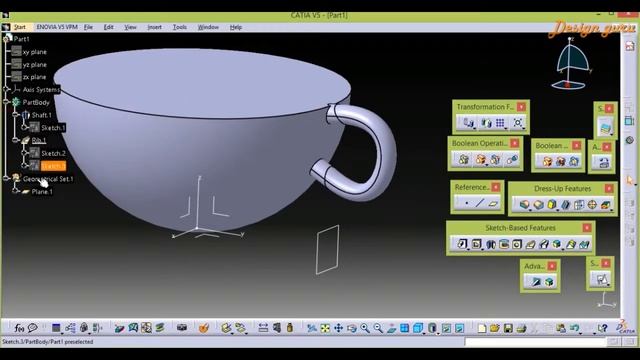Image resolution: width=640 pixels, height=360 pixels.
Task: Select the Remove Lump boolean icon
Action: (511, 160)
